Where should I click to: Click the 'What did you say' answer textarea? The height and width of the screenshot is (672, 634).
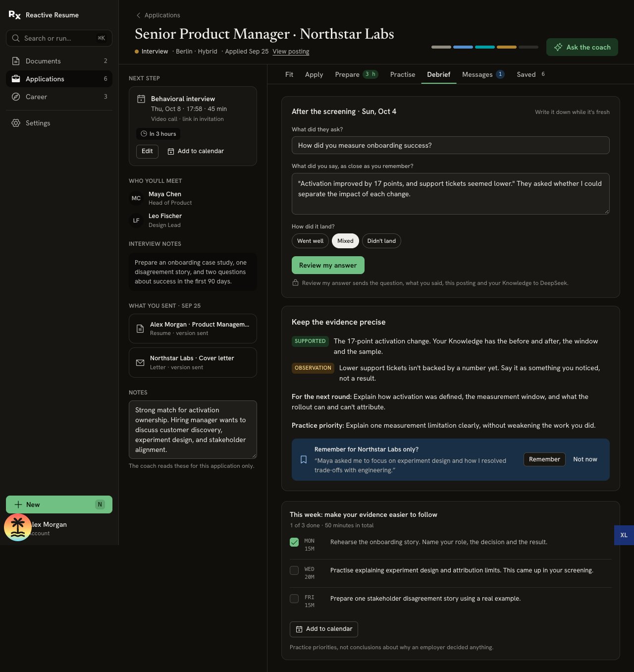coord(451,194)
